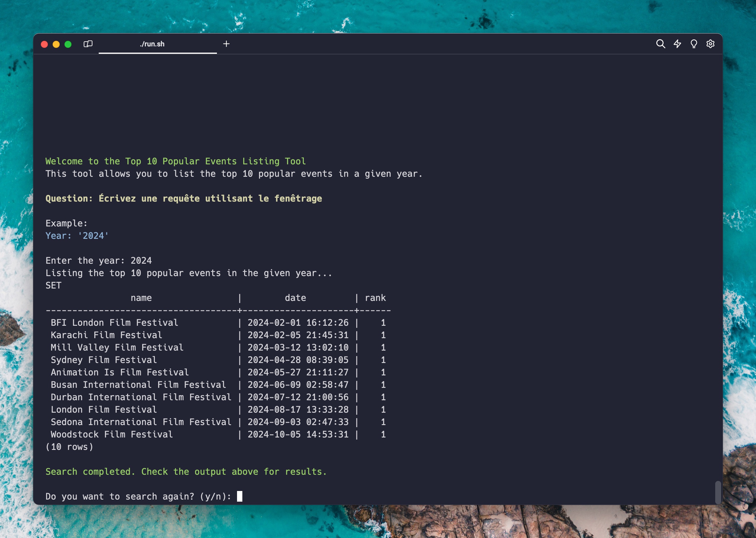Click the lightning bolt quick actions icon
Screen dimensions: 756x538
tap(677, 44)
